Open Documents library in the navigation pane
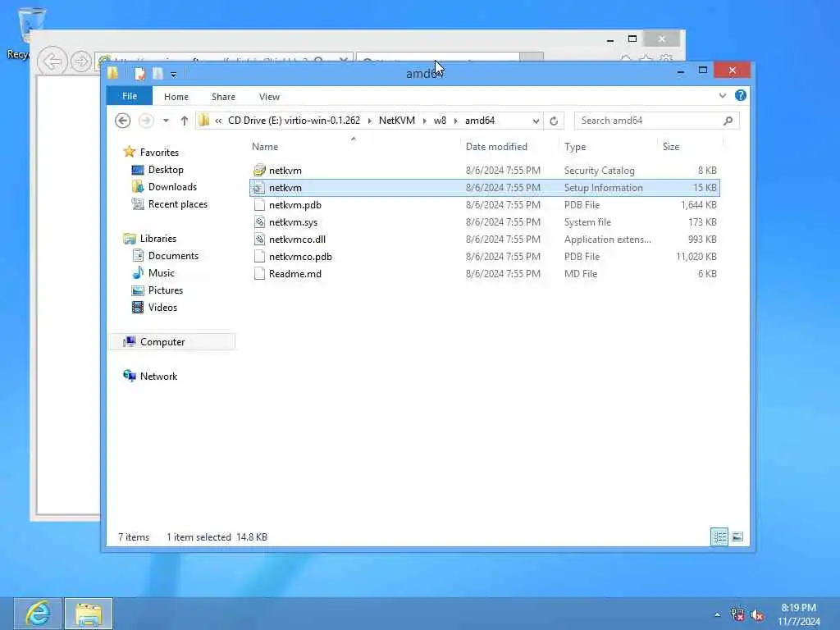Screen dimensions: 840x630 [173, 256]
